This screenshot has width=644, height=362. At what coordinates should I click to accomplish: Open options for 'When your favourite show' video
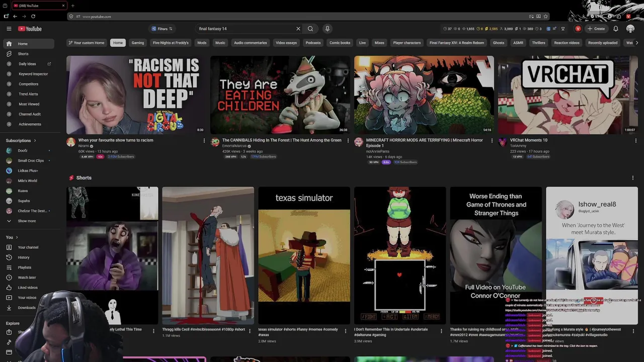click(204, 141)
